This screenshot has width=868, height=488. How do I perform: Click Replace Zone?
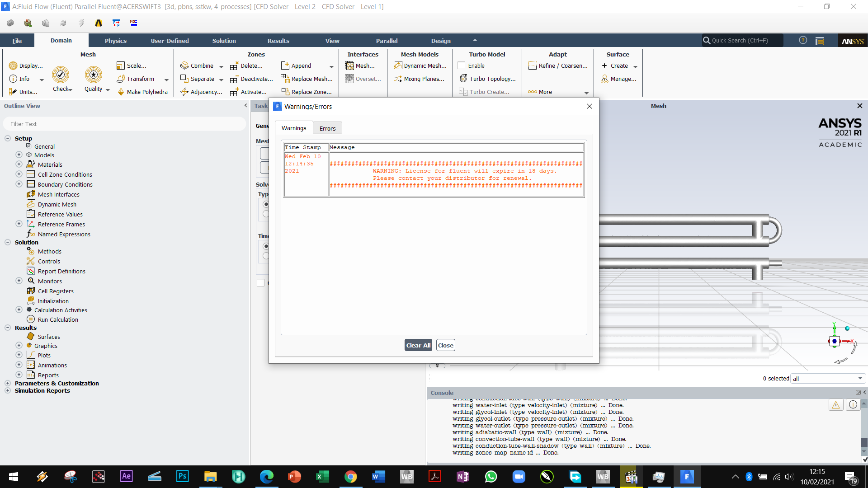tap(307, 92)
